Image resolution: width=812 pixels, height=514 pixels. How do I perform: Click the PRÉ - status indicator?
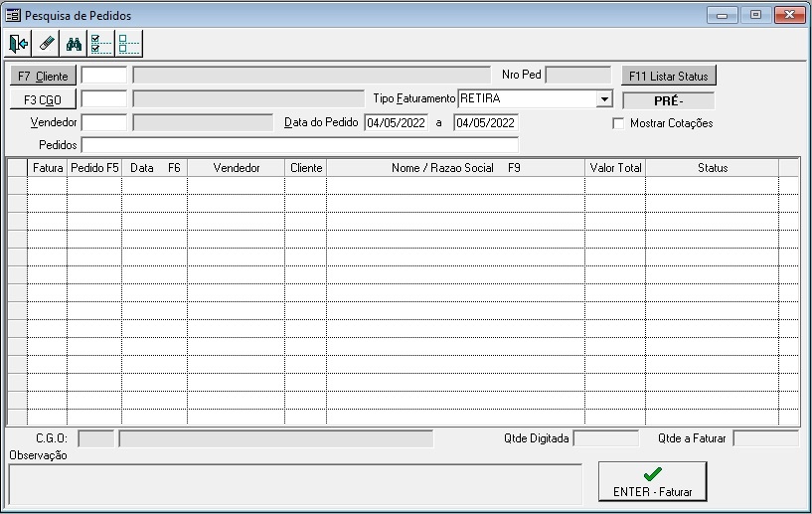pos(669,100)
